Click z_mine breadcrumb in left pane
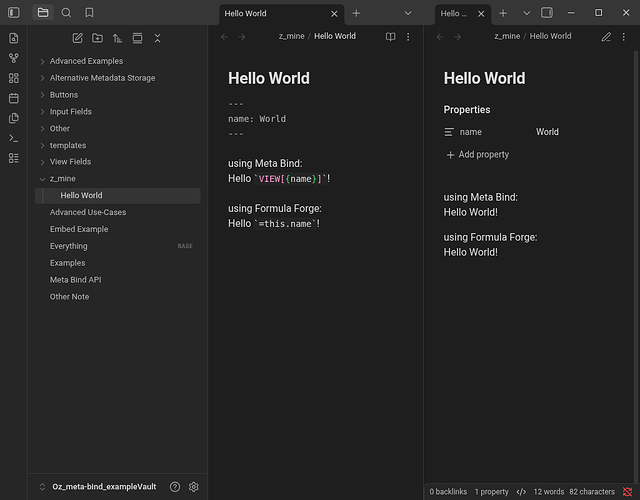This screenshot has height=500, width=640. (291, 36)
